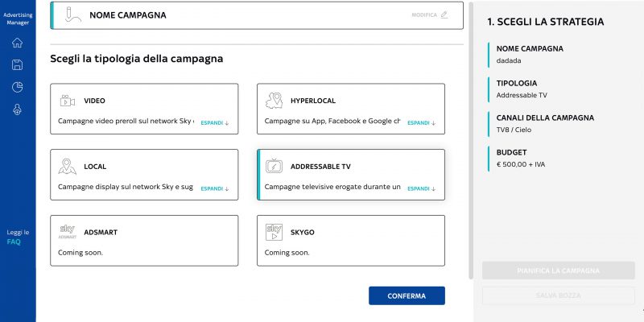This screenshot has width=644, height=322.
Task: Expand the Video campaign description
Action: 215,123
